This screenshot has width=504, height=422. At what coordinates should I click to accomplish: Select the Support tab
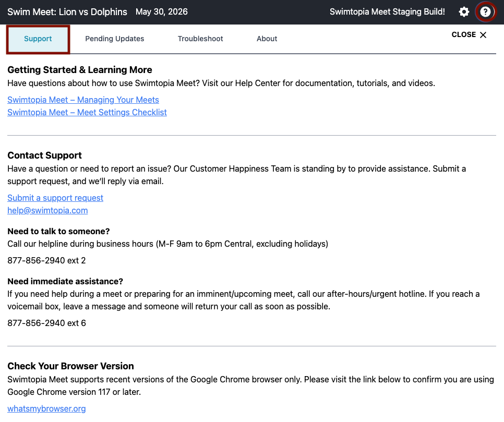38,39
